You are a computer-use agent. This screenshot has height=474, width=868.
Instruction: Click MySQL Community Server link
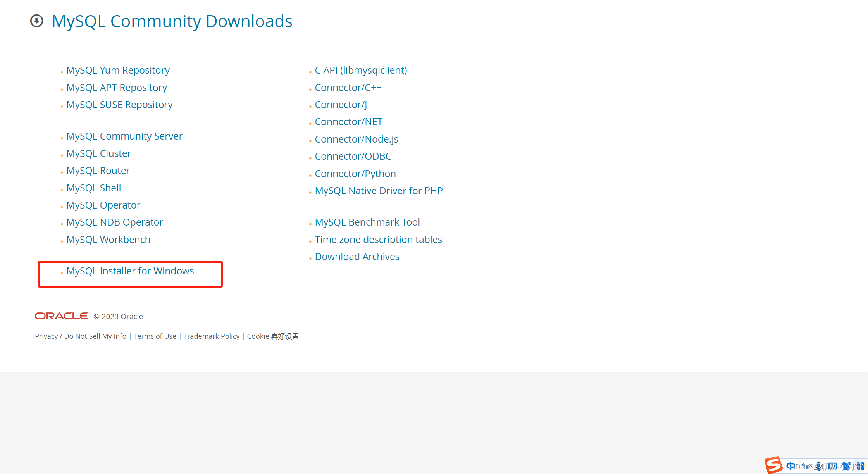[124, 135]
